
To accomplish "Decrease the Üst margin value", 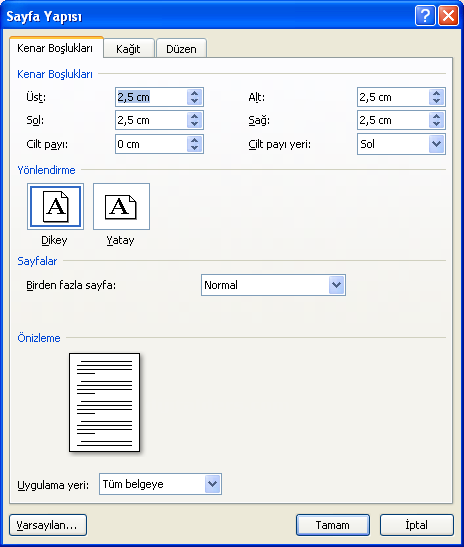I will click(194, 101).
